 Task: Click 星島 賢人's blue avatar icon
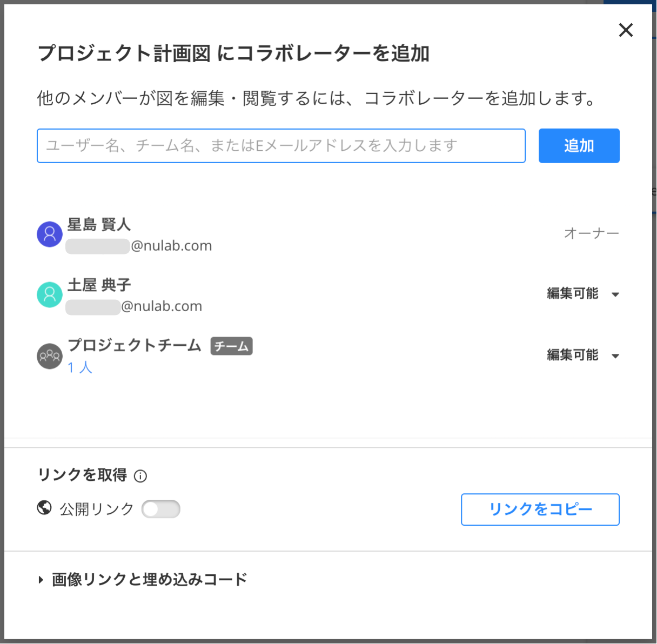(50, 234)
